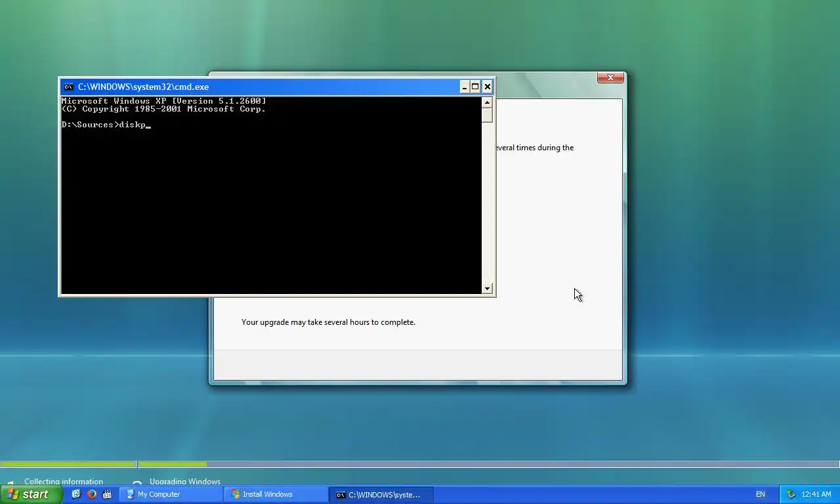The image size is (840, 504).
Task: Switch to the cmd.exe taskbar button
Action: 381,494
